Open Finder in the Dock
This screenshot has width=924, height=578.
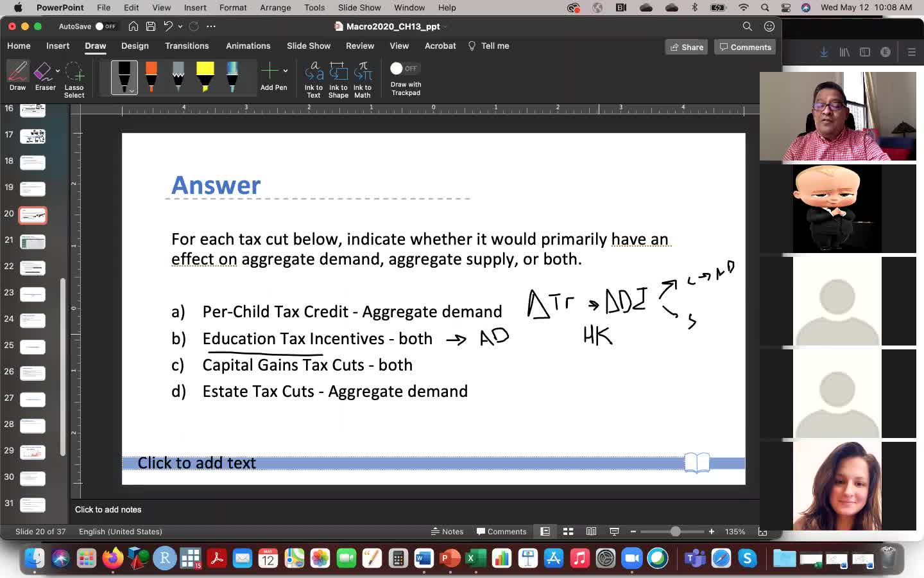tap(34, 559)
